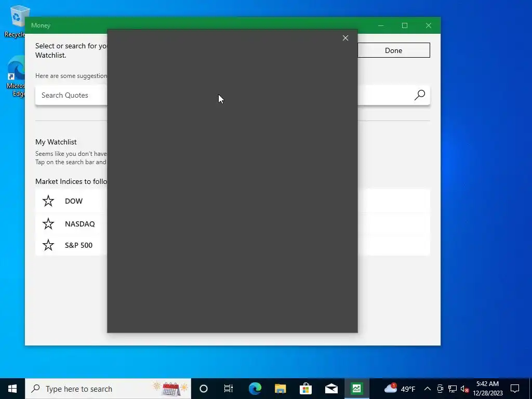The image size is (532, 399).
Task: Star the DOW index
Action: click(x=48, y=201)
